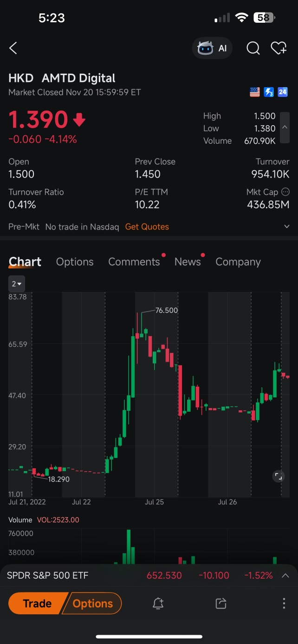Expand the SPDR S&P 500 ETF bar
The width and height of the screenshot is (298, 644).
(x=285, y=575)
